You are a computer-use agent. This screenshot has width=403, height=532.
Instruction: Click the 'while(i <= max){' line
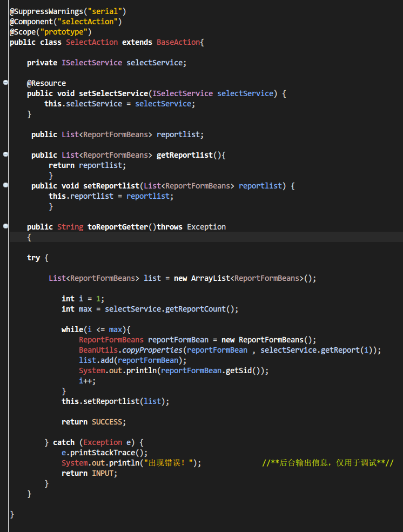(96, 329)
